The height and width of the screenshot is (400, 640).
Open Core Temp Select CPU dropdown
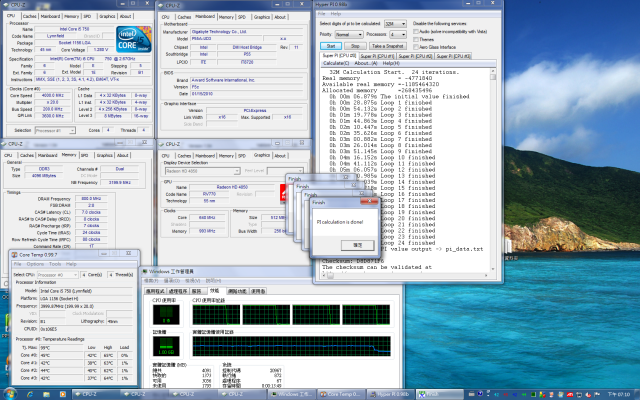(x=57, y=275)
